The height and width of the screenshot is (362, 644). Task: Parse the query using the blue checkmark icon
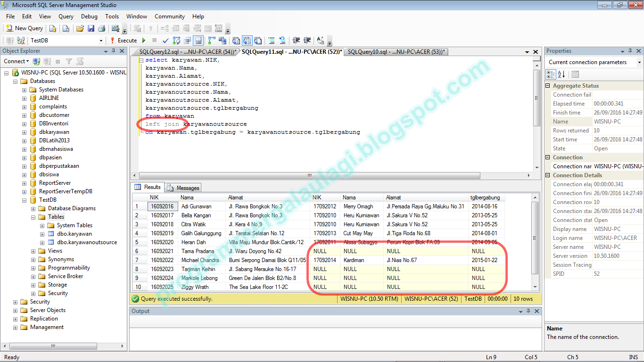click(x=165, y=41)
